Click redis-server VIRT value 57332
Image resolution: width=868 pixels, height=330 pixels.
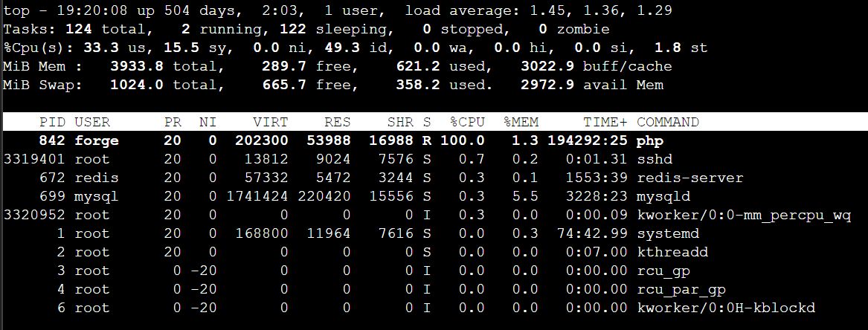coord(266,178)
